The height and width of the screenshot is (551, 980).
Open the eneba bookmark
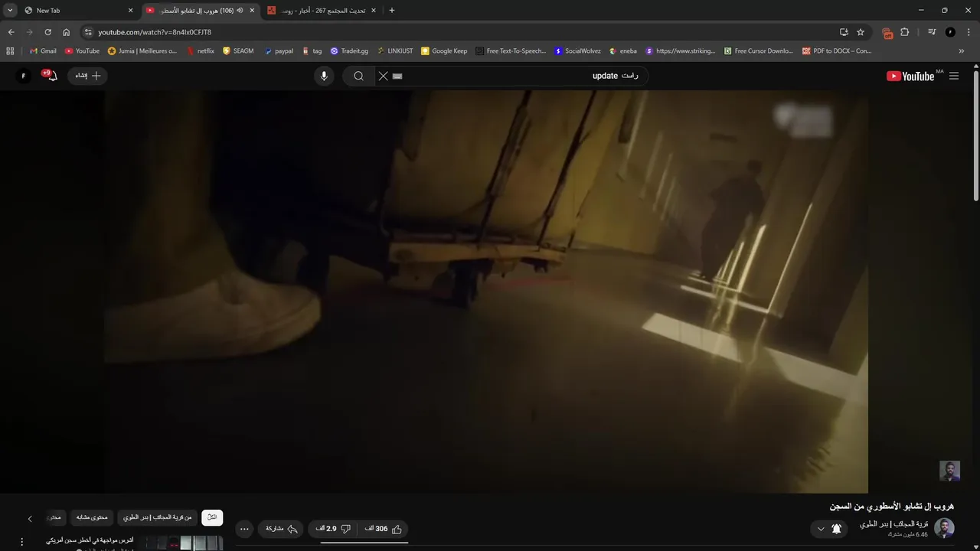pyautogui.click(x=623, y=51)
